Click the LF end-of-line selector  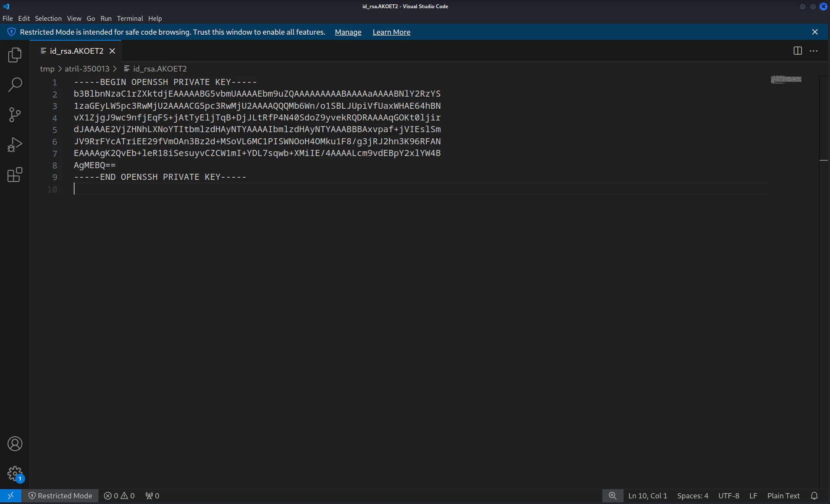753,496
